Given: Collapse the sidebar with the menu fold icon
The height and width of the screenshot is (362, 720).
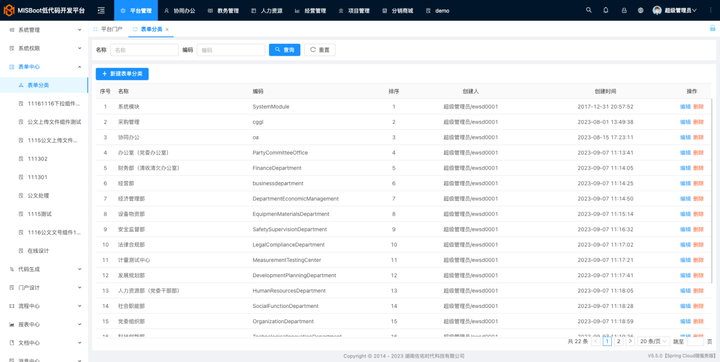Looking at the screenshot, I should [x=101, y=10].
